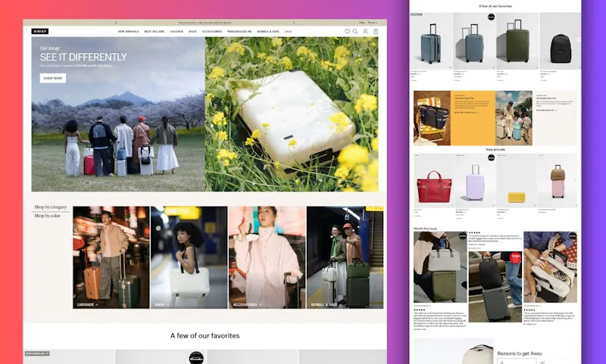Click the white suitcase in flowers hero image

(x=292, y=114)
